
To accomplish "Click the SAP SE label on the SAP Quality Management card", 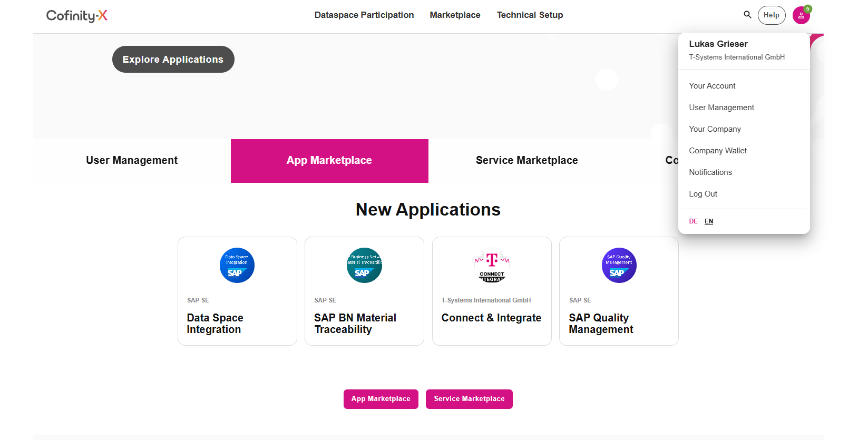I will 580,300.
